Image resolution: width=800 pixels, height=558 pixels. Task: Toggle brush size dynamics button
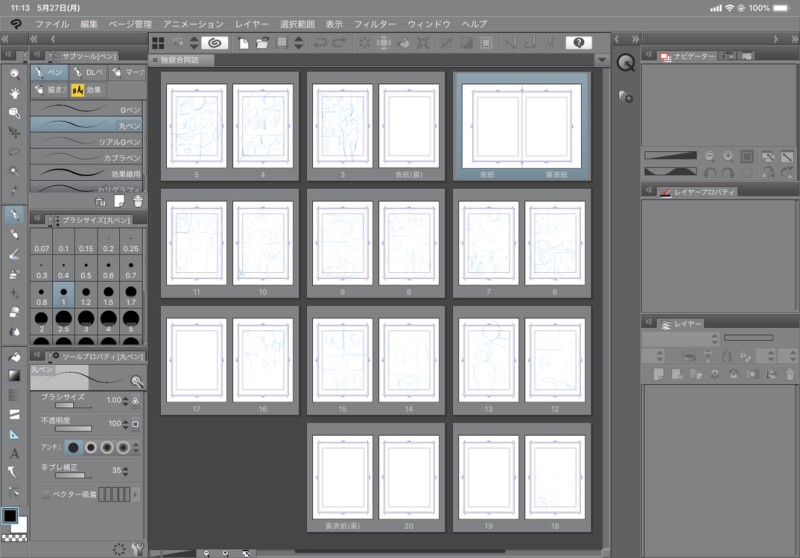click(135, 401)
